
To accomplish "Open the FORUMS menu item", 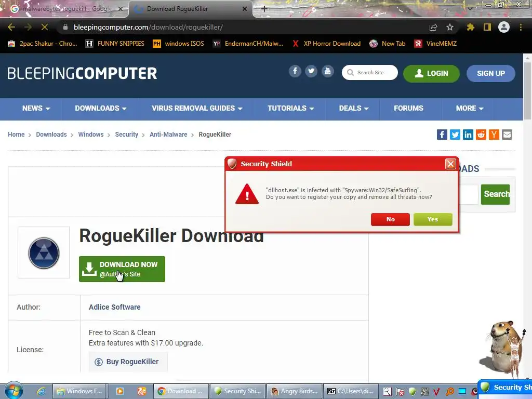I will (408, 108).
